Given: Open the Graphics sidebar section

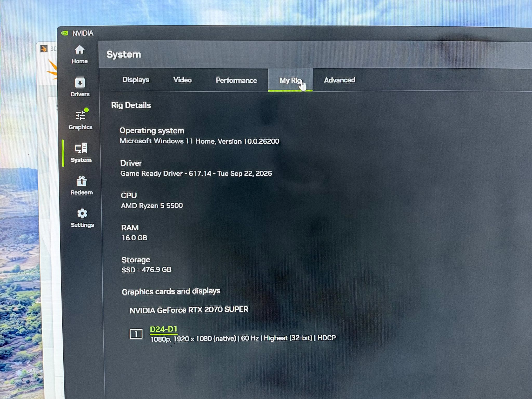Looking at the screenshot, I should [81, 119].
